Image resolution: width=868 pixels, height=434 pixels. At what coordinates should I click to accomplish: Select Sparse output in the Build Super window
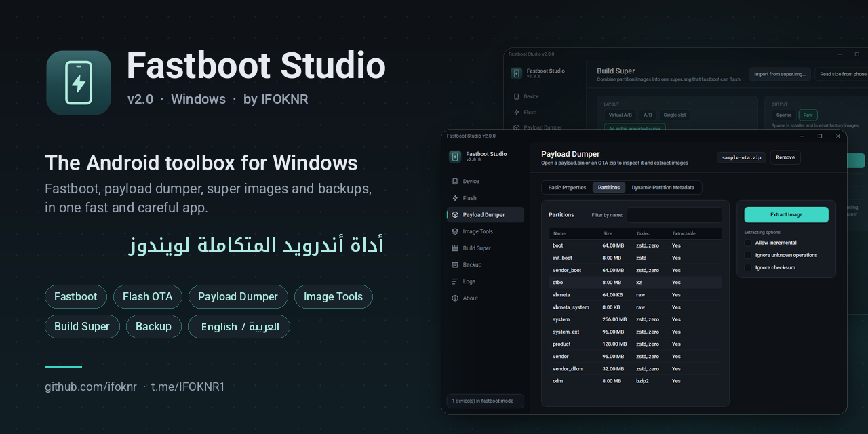pos(784,115)
